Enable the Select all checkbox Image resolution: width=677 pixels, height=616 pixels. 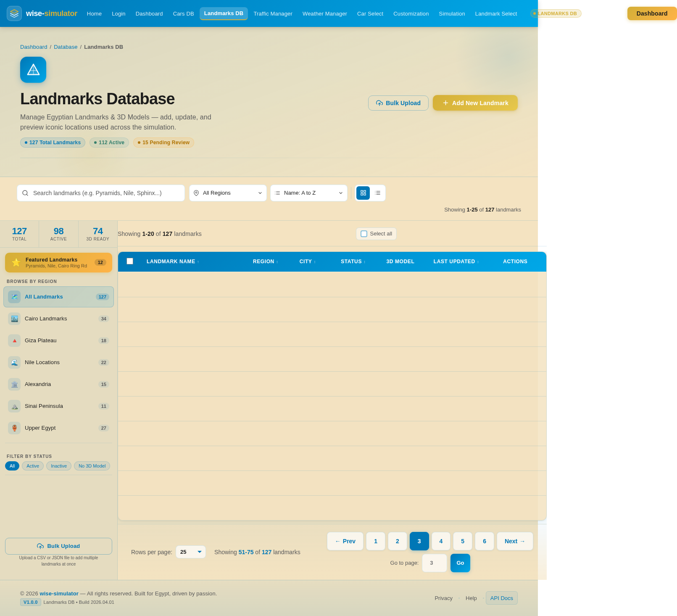click(364, 233)
